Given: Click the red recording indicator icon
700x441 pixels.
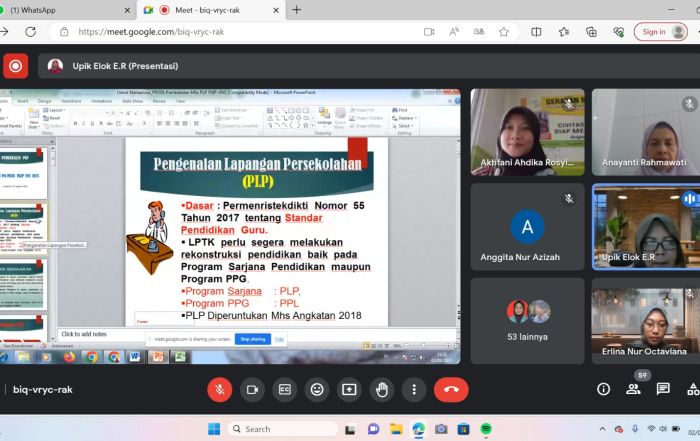Looking at the screenshot, I should [15, 66].
